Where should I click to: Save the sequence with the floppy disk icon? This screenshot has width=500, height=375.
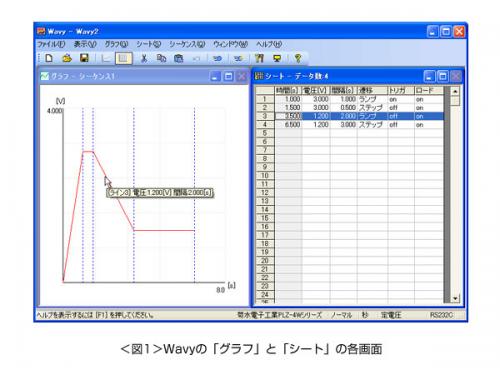pos(85,58)
